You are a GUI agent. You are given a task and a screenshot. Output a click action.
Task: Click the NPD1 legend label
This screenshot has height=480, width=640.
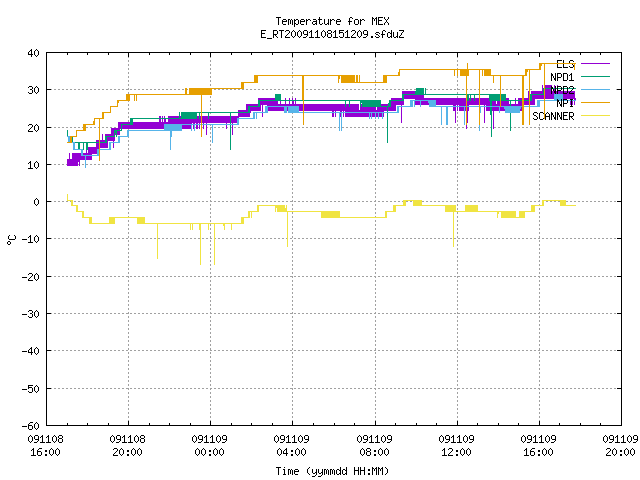pyautogui.click(x=562, y=77)
